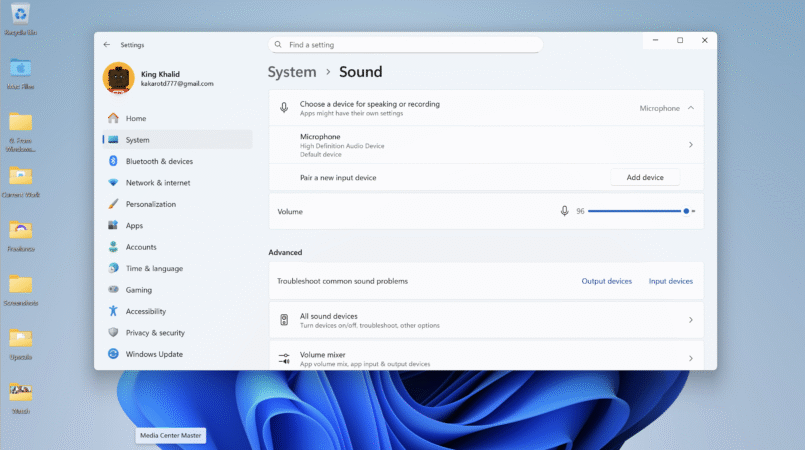Click the Accessibility figure icon
Image resolution: width=805 pixels, height=450 pixels.
click(113, 311)
